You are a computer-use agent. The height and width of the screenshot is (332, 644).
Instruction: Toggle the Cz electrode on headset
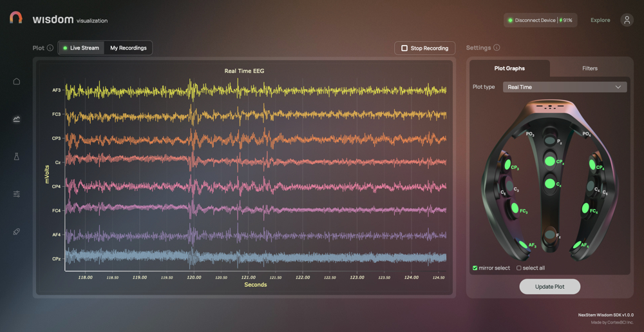coord(549,184)
